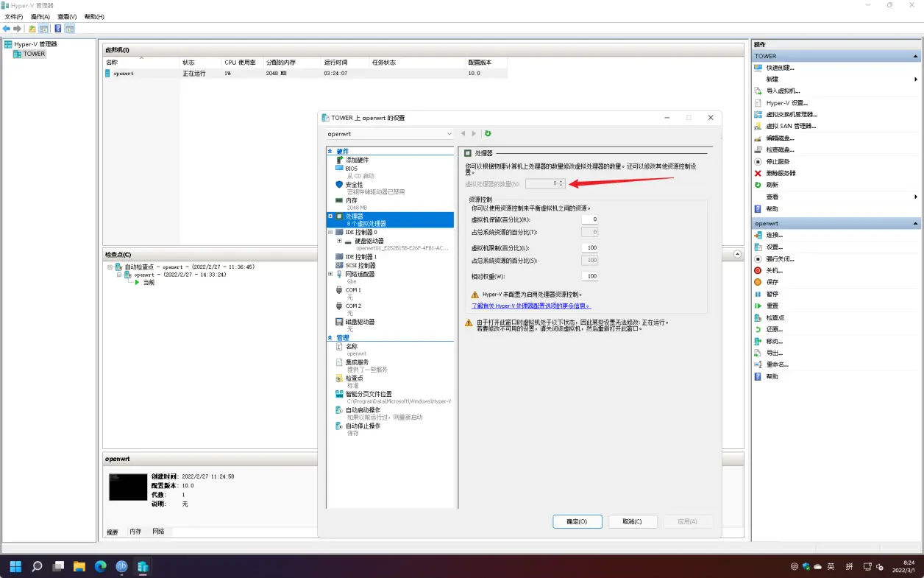Select TOWER in the left tree
The height and width of the screenshot is (578, 924).
click(34, 54)
